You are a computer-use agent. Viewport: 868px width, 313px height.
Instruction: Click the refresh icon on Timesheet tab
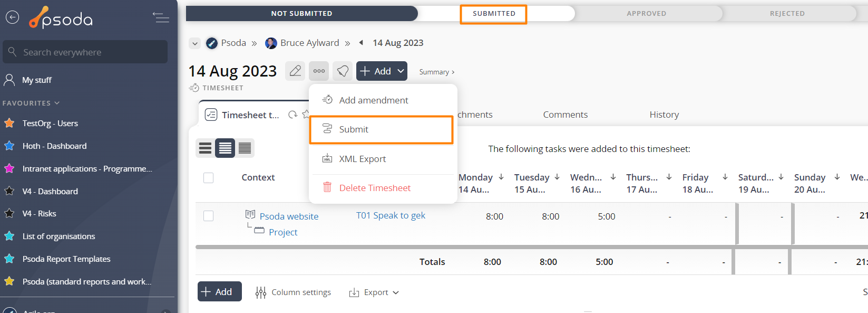pyautogui.click(x=292, y=115)
